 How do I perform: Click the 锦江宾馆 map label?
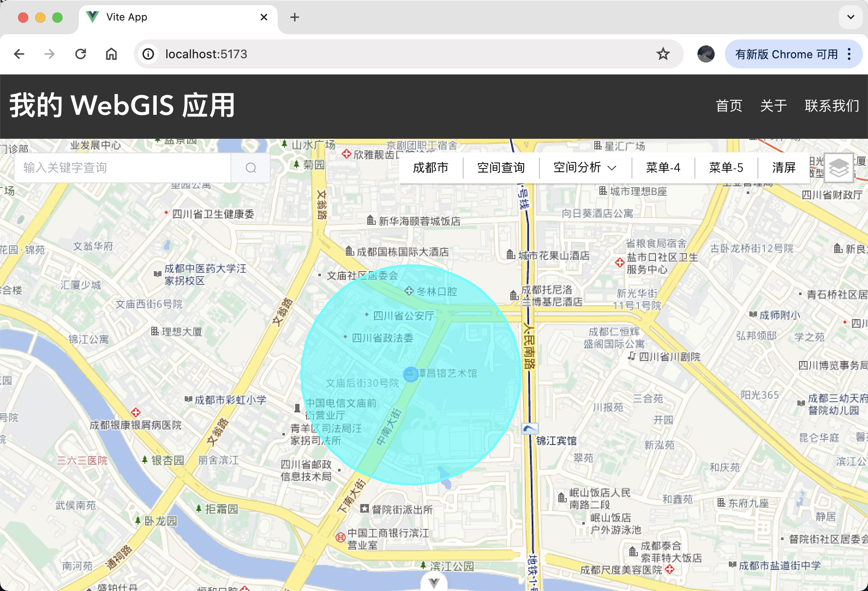point(556,441)
